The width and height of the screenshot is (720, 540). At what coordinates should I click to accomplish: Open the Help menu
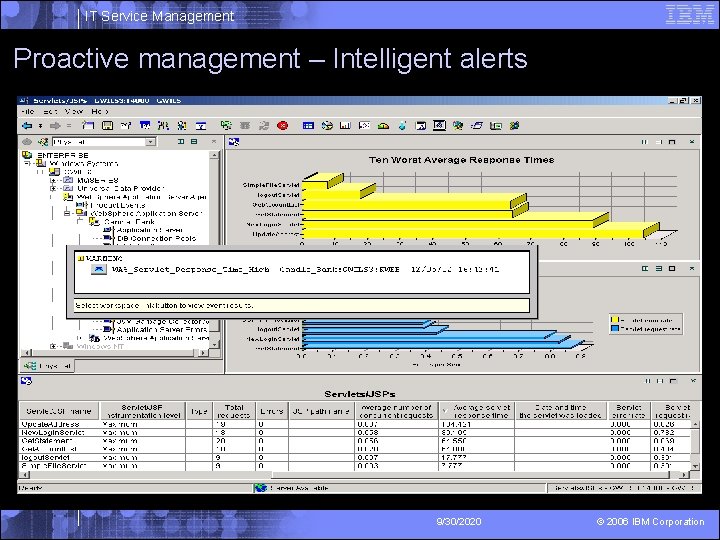coord(100,111)
